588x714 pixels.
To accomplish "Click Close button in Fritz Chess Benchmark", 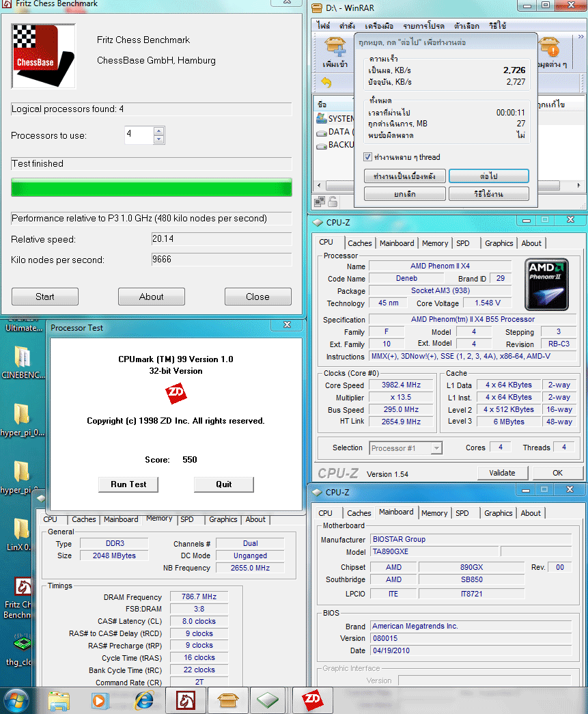I will pyautogui.click(x=258, y=297).
